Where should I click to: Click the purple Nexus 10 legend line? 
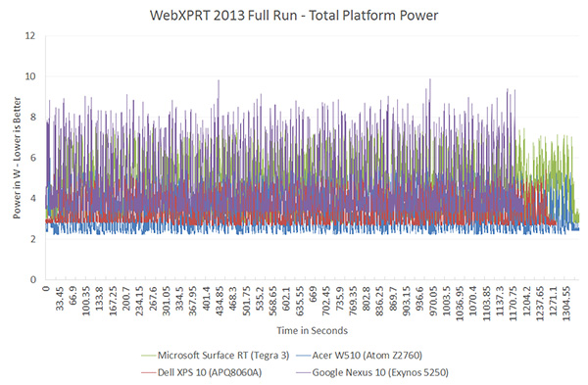[303, 372]
